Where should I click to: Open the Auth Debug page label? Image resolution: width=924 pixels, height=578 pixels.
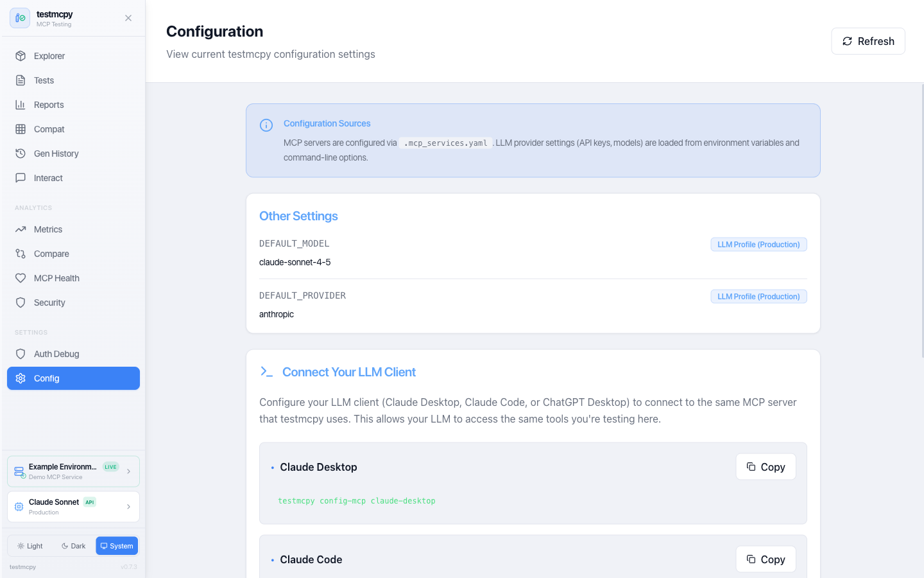(56, 354)
